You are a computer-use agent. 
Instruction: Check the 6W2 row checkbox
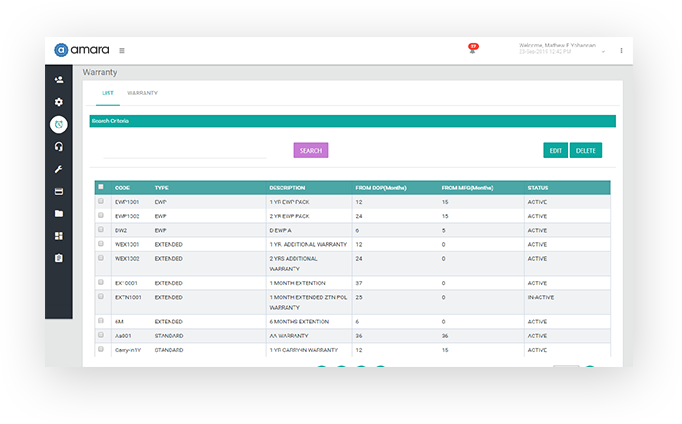(101, 230)
